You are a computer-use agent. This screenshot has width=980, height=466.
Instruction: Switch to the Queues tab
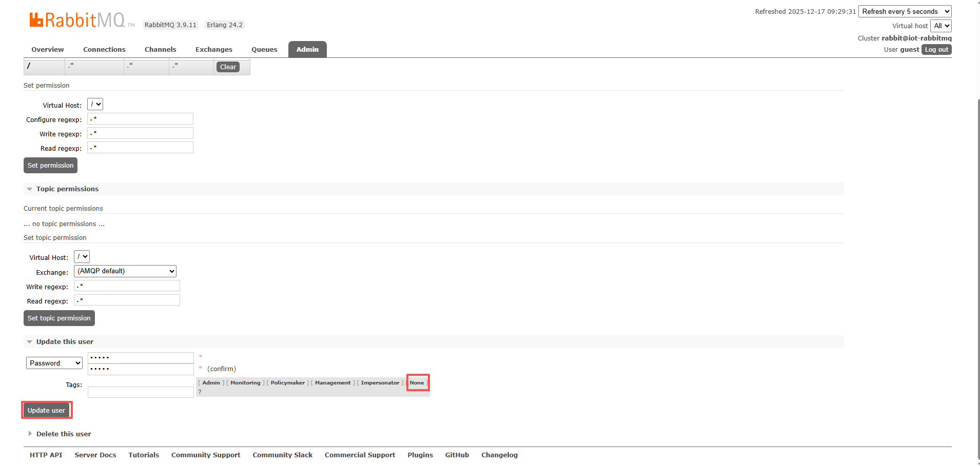[264, 50]
